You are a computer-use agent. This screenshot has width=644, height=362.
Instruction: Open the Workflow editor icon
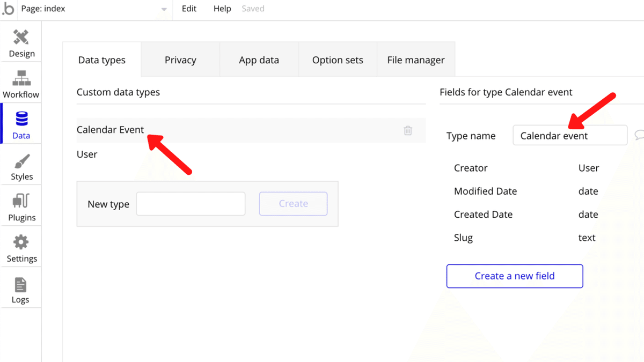(x=21, y=84)
